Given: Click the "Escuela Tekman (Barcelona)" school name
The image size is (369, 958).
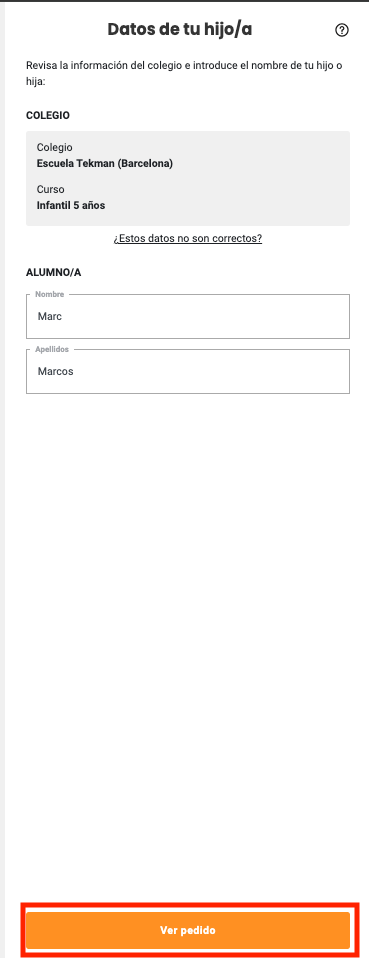Looking at the screenshot, I should [x=104, y=163].
